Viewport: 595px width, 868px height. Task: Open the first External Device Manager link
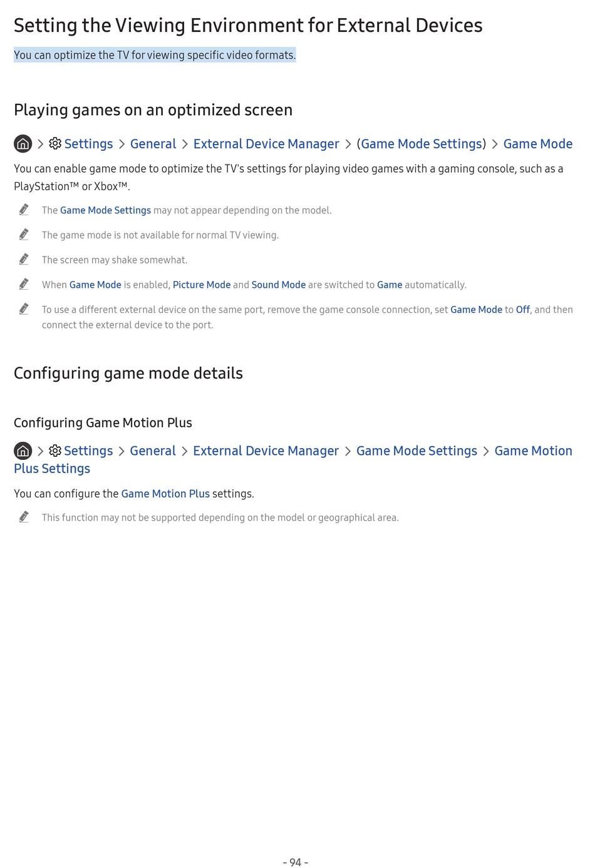tap(266, 144)
